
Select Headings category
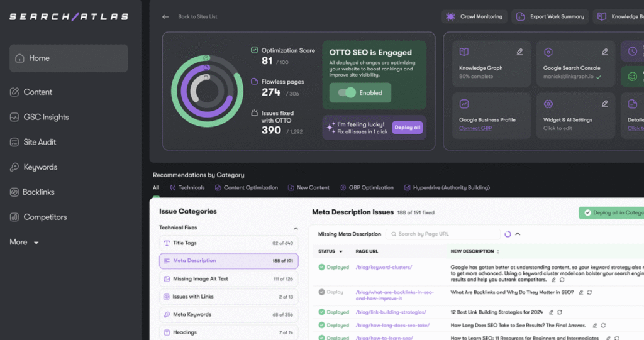tap(229, 332)
